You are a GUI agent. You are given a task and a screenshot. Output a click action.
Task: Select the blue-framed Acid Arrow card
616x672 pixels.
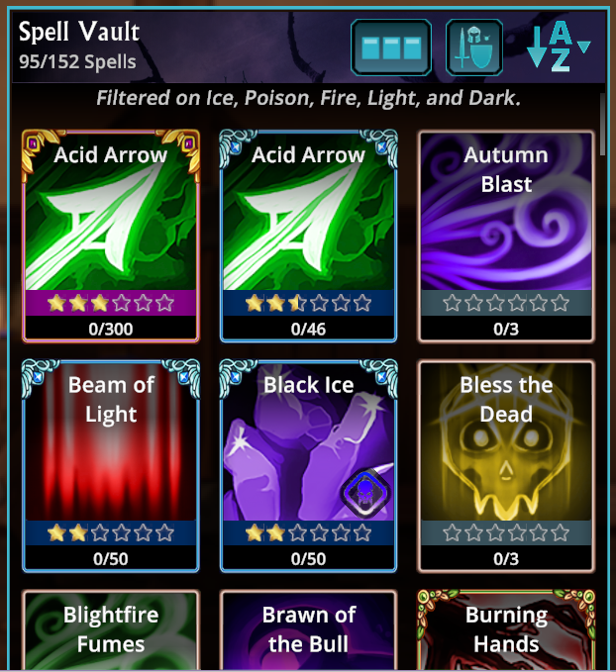click(308, 236)
